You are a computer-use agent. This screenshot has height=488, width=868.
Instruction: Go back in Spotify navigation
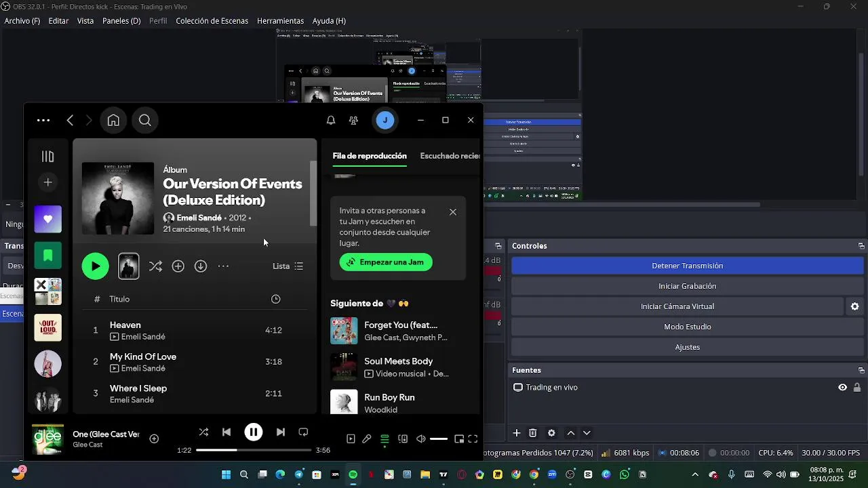[70, 120]
